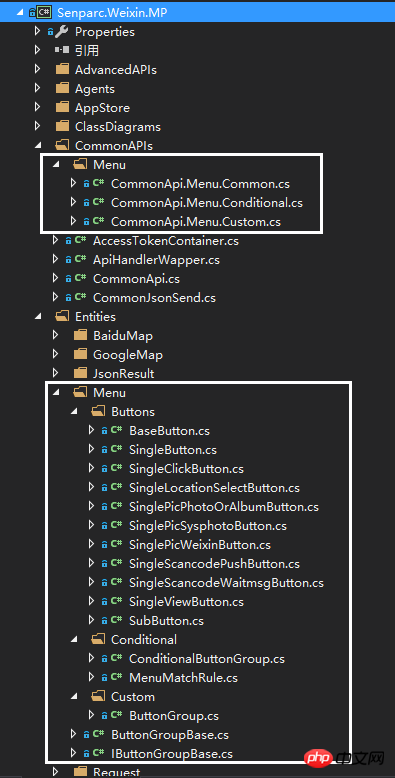Click the wrench icon next to Properties
Viewport: 395px width, 778px height.
click(62, 32)
